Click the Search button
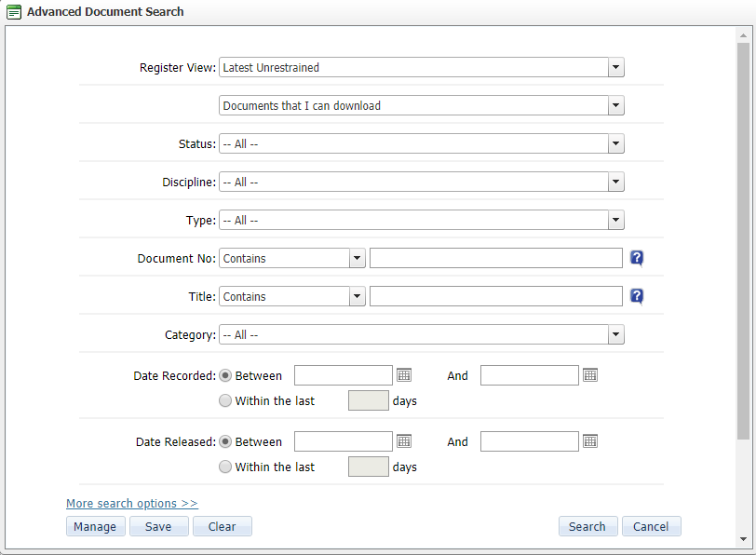This screenshot has height=555, width=756. pyautogui.click(x=587, y=526)
